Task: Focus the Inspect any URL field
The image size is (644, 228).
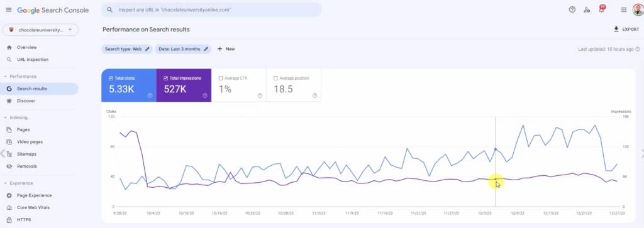Action: (x=211, y=9)
